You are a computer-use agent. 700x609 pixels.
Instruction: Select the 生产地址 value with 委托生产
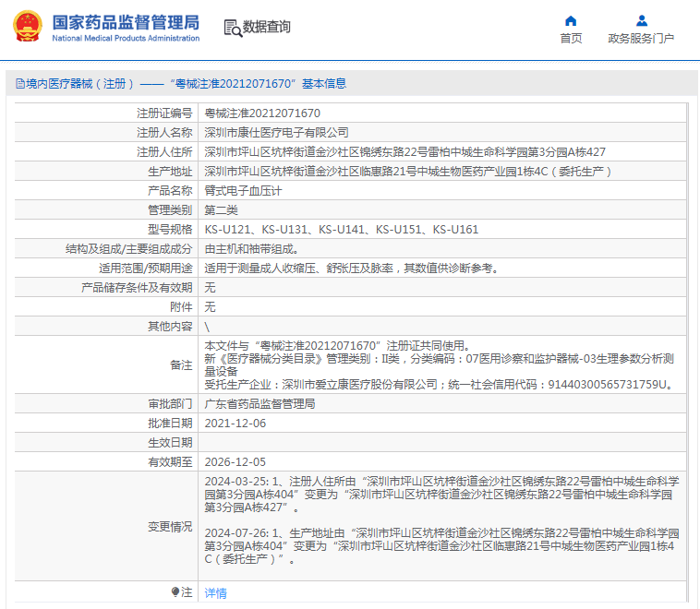pos(408,172)
